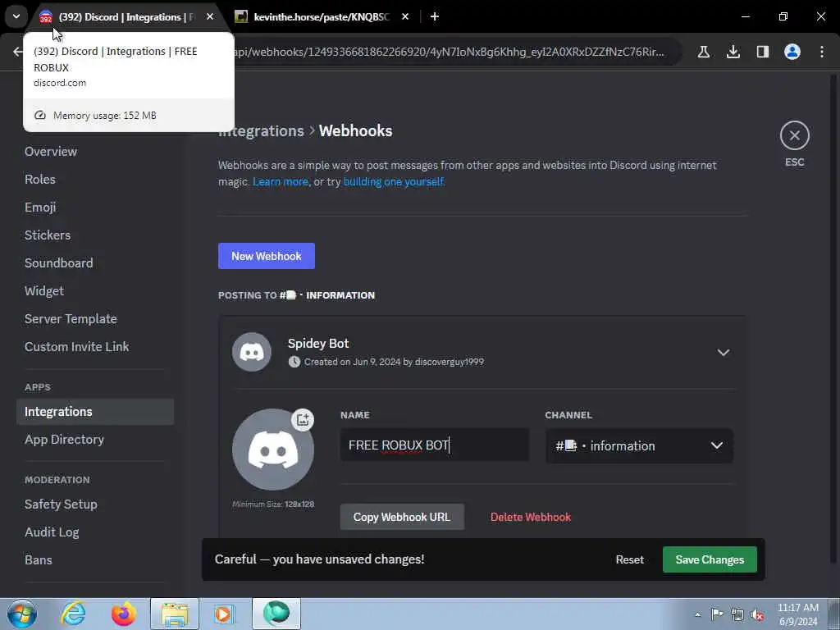
Task: Toggle the browser side panel icon
Action: click(x=762, y=52)
